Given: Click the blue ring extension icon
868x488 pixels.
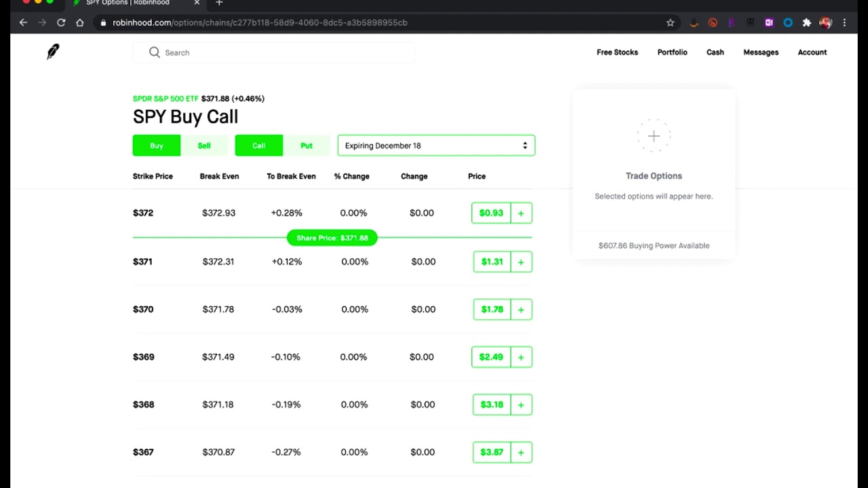Looking at the screenshot, I should coord(788,22).
